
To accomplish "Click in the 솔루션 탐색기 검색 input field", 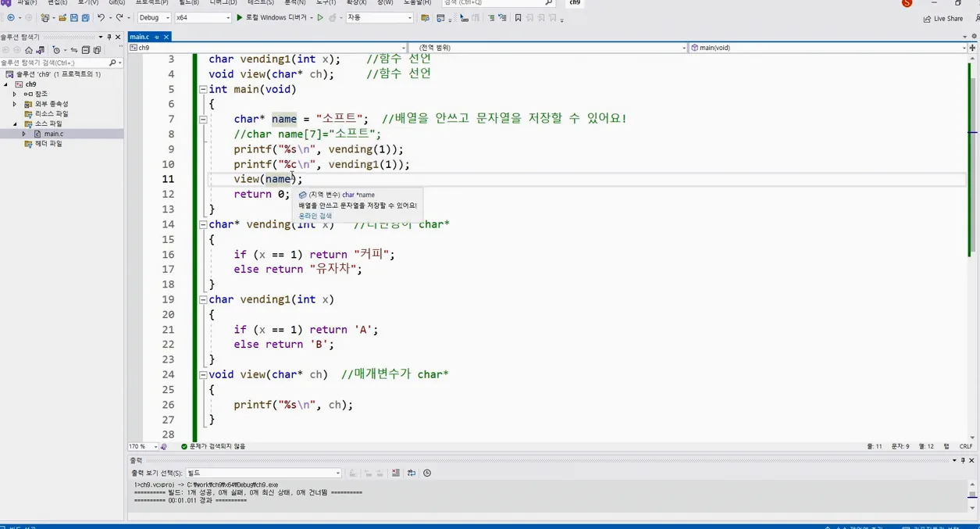I will click(55, 63).
